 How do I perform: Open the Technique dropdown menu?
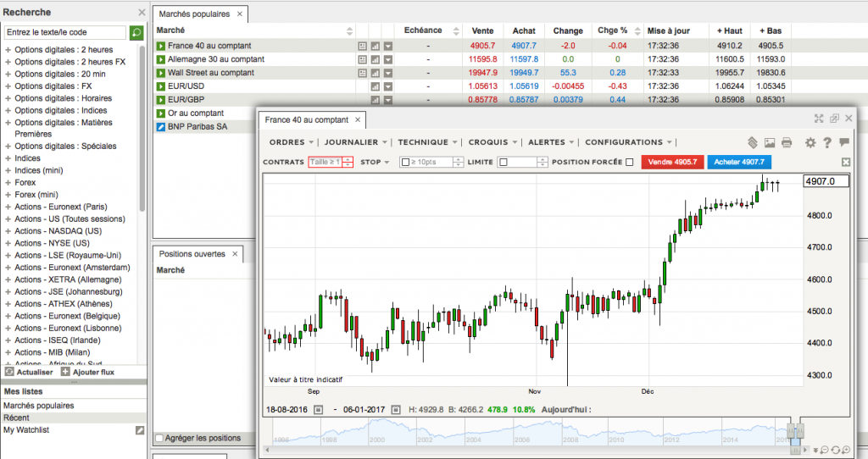(428, 142)
